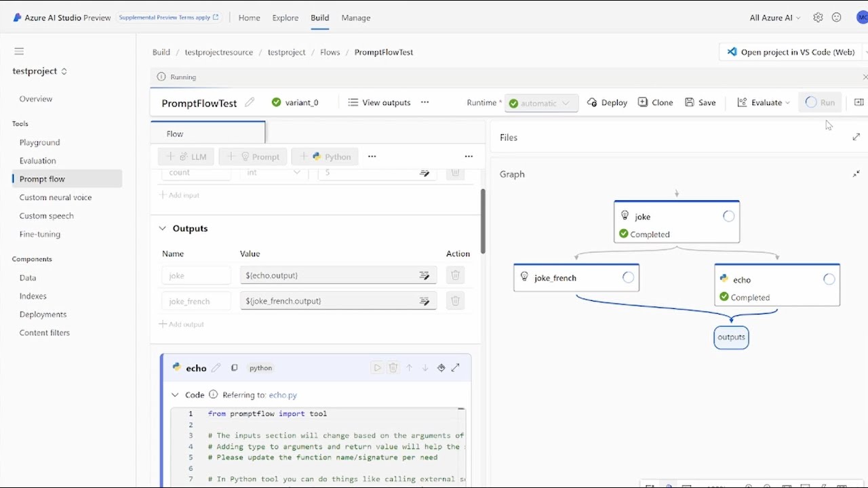Toggle the hamburger navigation menu

click(x=19, y=52)
